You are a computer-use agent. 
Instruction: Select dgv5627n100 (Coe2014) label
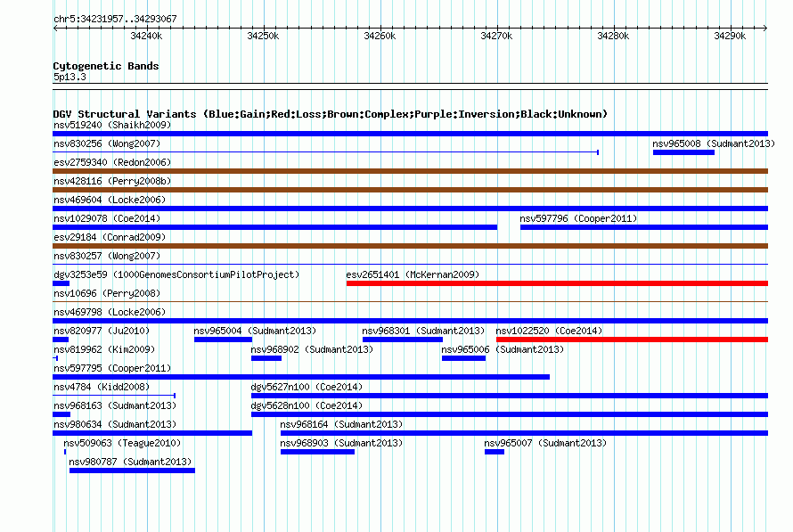coord(307,387)
